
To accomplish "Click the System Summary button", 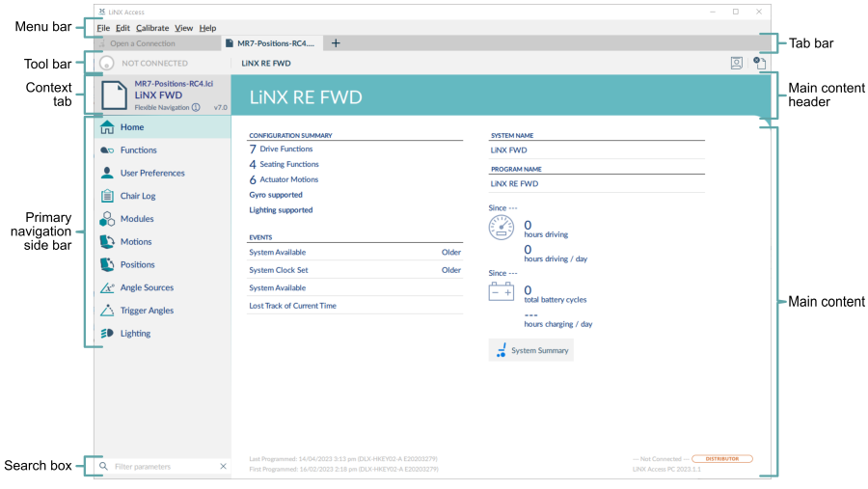I will click(530, 350).
